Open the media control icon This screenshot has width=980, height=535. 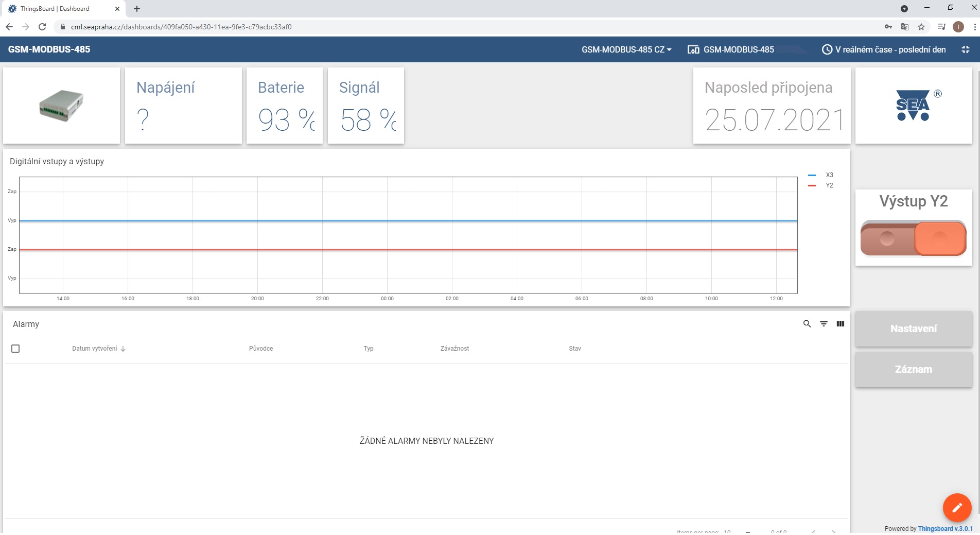coord(941,27)
